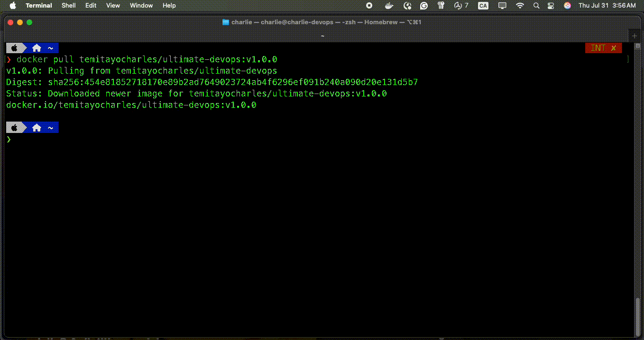Screen dimensions: 644x340
Task: Open Spotlight search magnifier
Action: click(536, 6)
